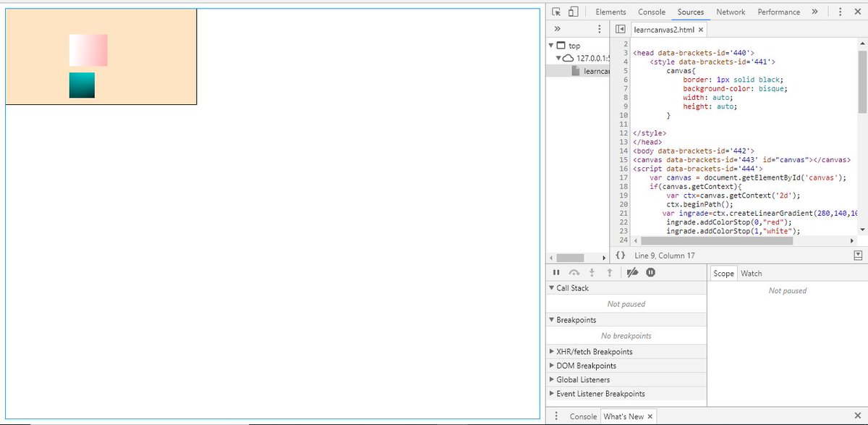Click line number 21 to set breakpoint

[x=624, y=213]
